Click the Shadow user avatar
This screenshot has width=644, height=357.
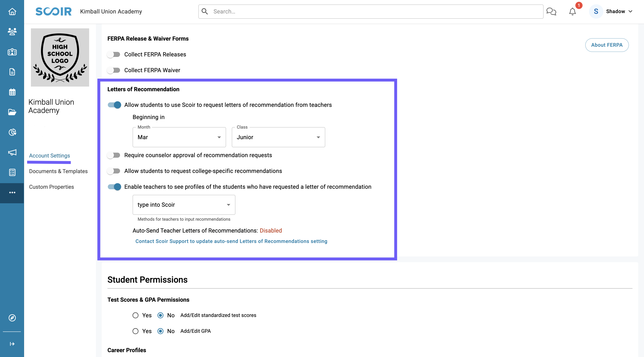[596, 11]
